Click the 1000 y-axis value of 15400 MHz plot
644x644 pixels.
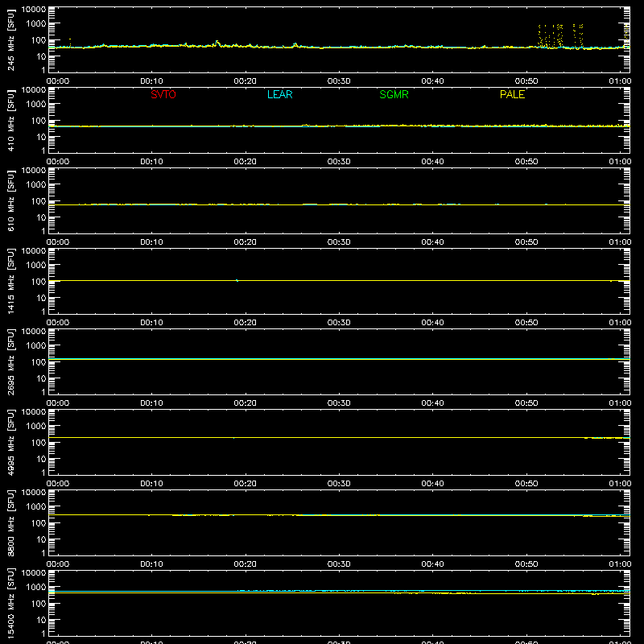(36, 588)
